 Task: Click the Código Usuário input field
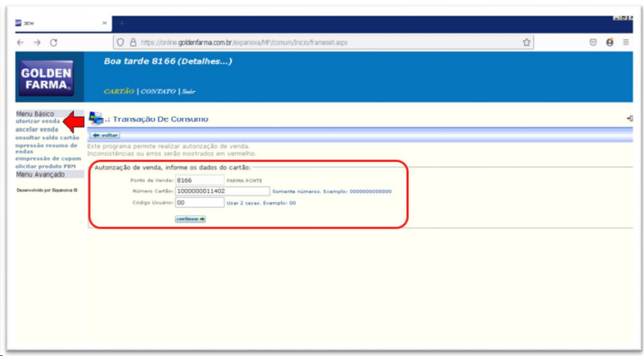200,203
